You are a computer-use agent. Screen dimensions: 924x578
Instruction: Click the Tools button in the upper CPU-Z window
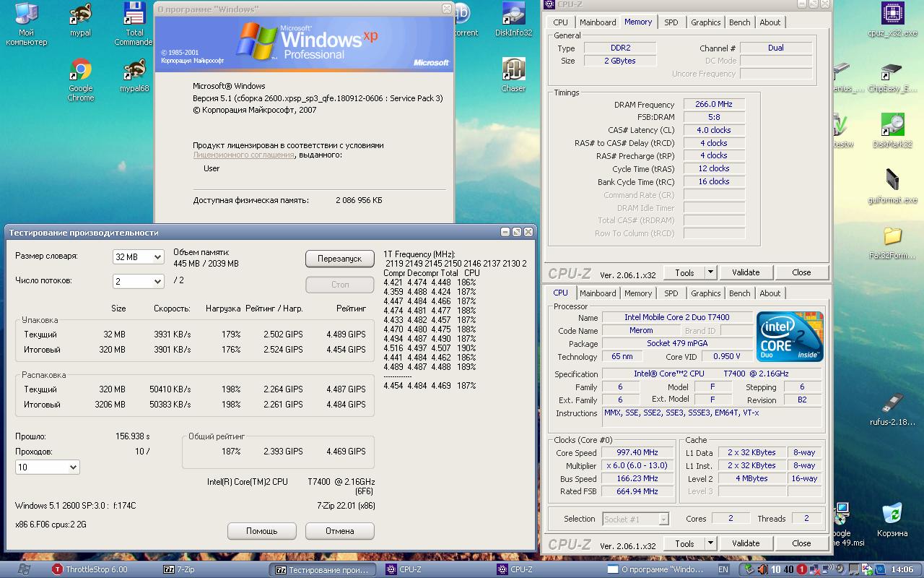(x=684, y=272)
